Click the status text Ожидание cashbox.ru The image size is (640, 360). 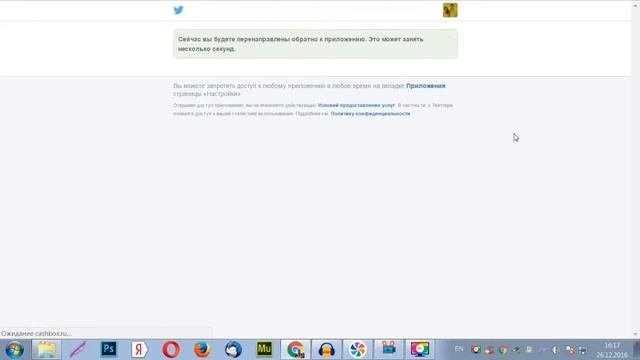click(x=36, y=333)
